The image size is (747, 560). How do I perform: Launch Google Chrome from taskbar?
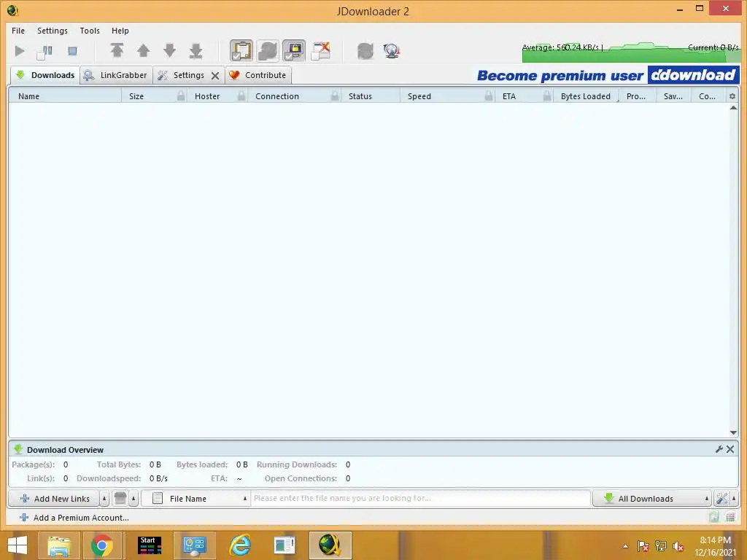(102, 545)
